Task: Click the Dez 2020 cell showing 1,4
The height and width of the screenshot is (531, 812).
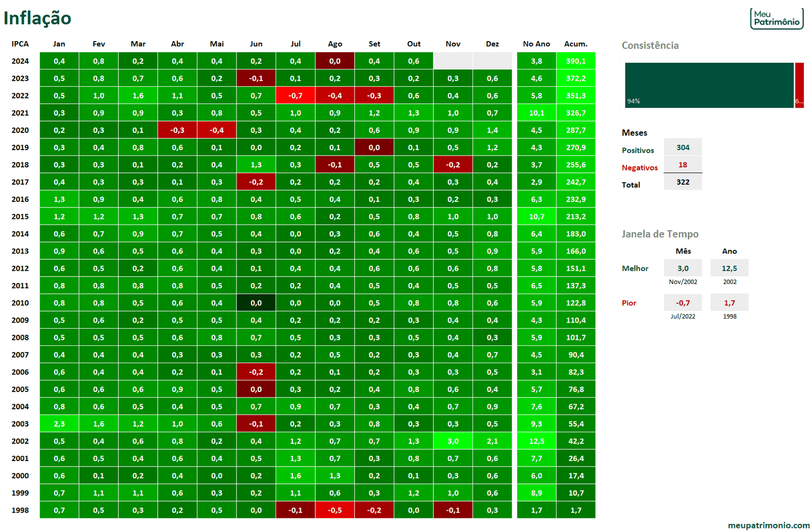Action: coord(492,130)
